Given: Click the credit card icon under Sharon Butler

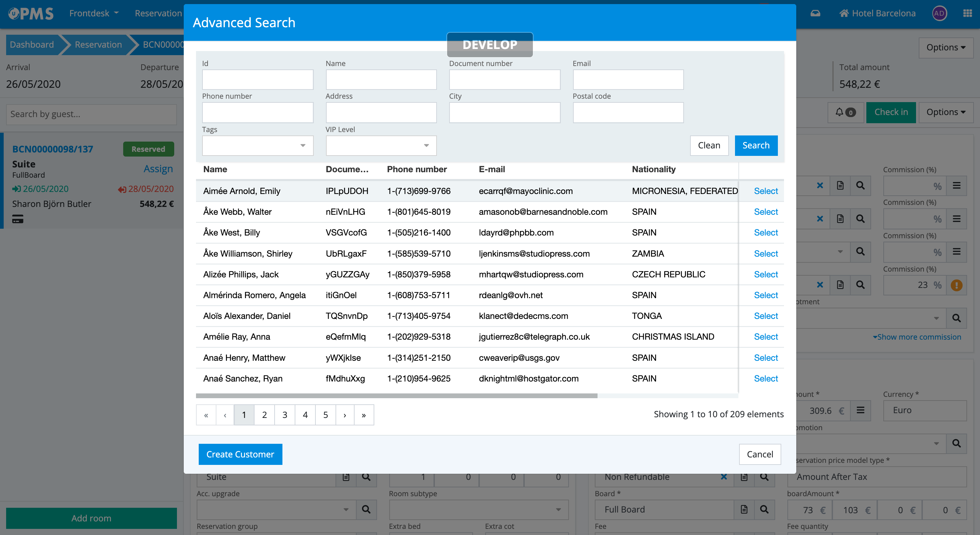Looking at the screenshot, I should [x=17, y=219].
